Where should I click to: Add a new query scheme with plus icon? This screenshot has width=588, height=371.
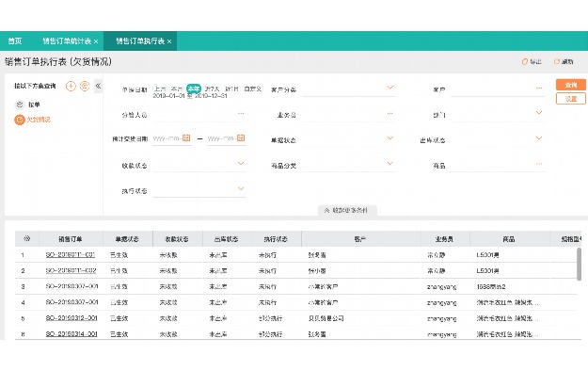[71, 87]
